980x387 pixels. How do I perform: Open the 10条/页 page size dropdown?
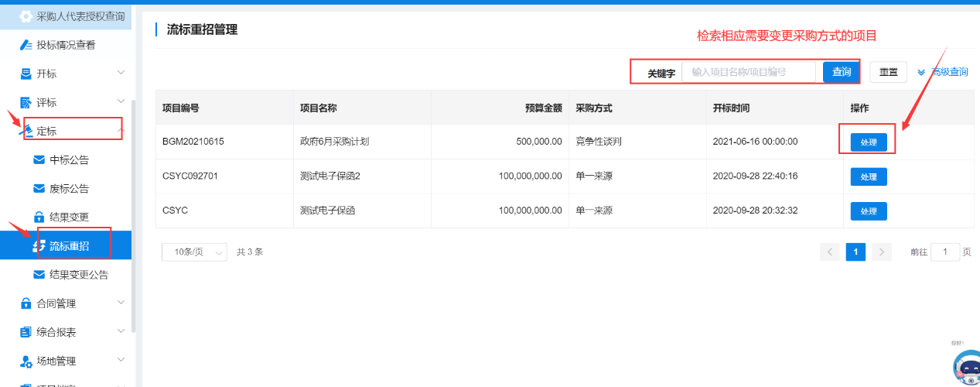coord(194,252)
